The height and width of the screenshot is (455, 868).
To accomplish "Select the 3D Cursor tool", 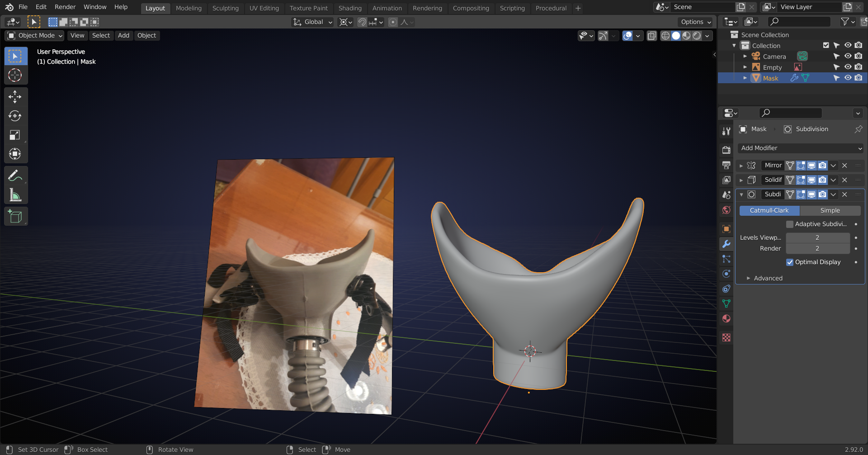I will point(15,75).
